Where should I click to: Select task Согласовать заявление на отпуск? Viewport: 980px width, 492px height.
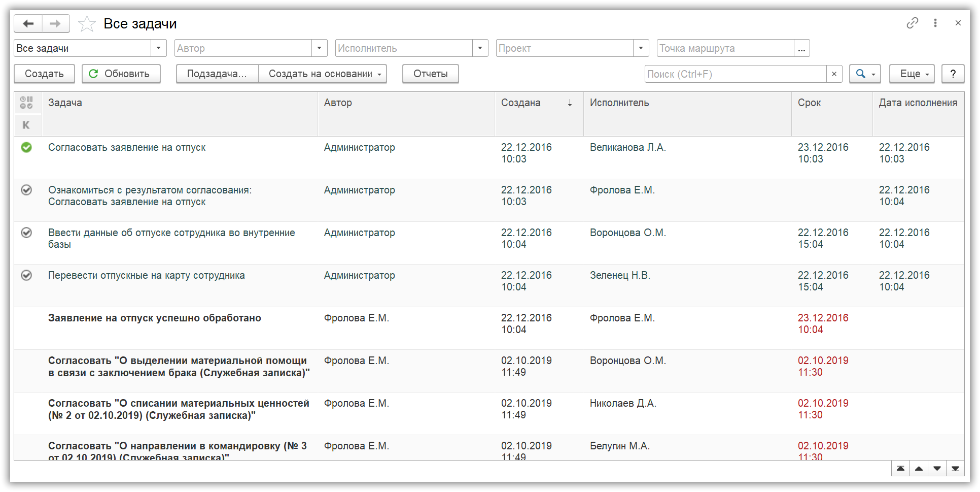127,148
